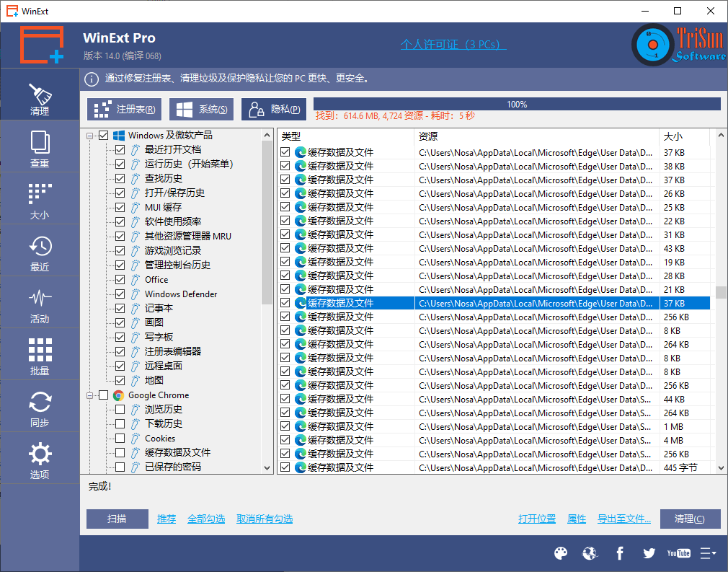Sort by the 大小 column header
Viewport: 728px width, 572px height.
[685, 136]
